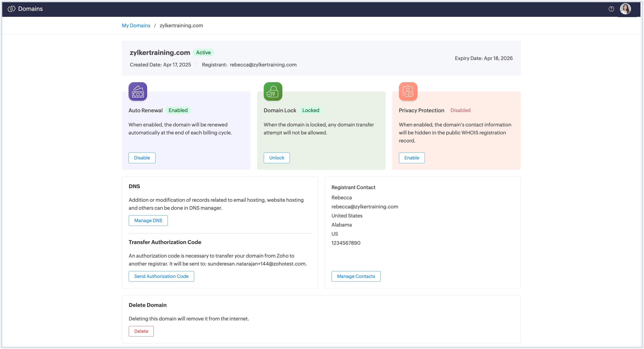The height and width of the screenshot is (349, 644).
Task: Click registrant email in the header card
Action: [263, 65]
